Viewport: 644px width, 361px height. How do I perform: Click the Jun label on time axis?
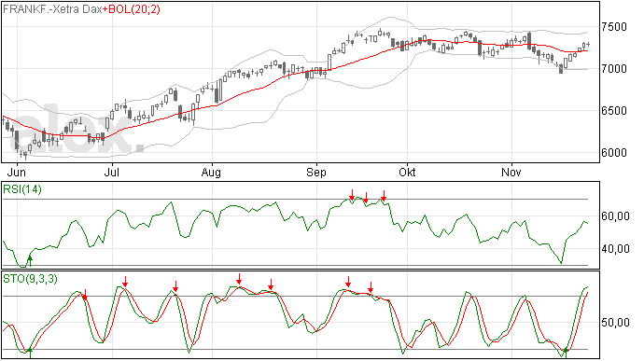coord(17,172)
